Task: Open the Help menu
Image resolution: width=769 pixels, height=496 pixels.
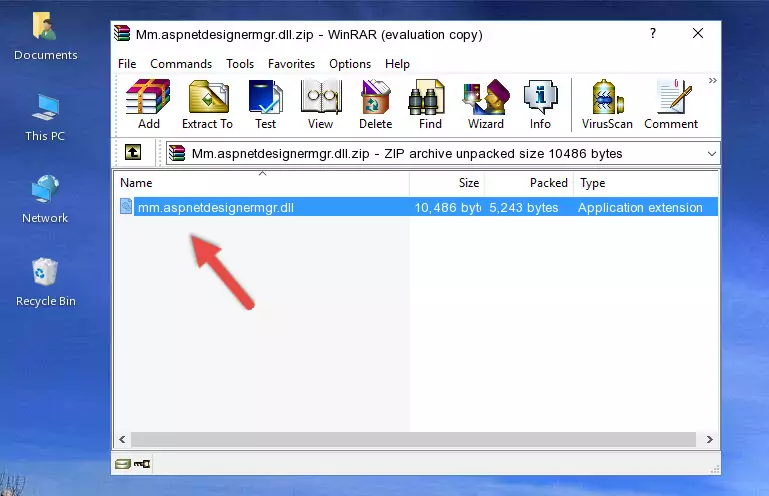Action: [397, 64]
